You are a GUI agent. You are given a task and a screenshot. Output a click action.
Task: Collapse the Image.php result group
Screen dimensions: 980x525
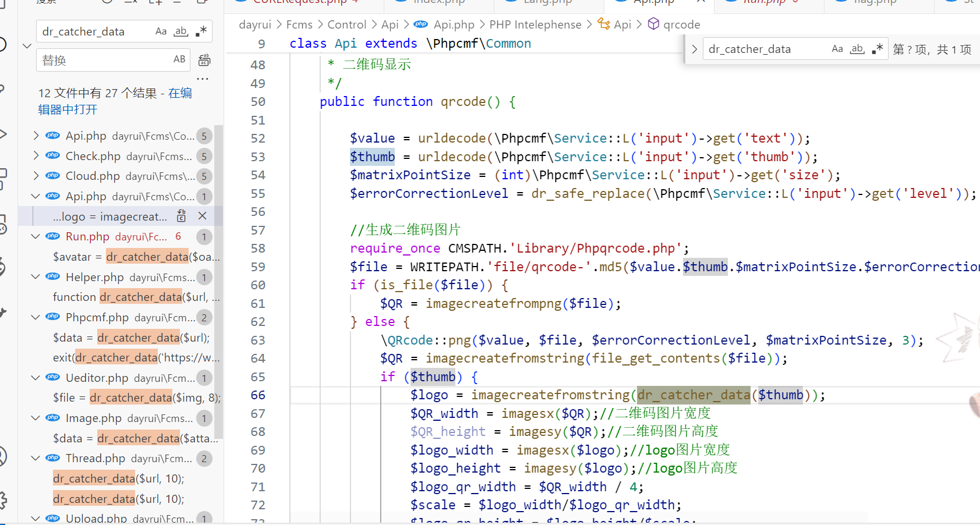[36, 418]
